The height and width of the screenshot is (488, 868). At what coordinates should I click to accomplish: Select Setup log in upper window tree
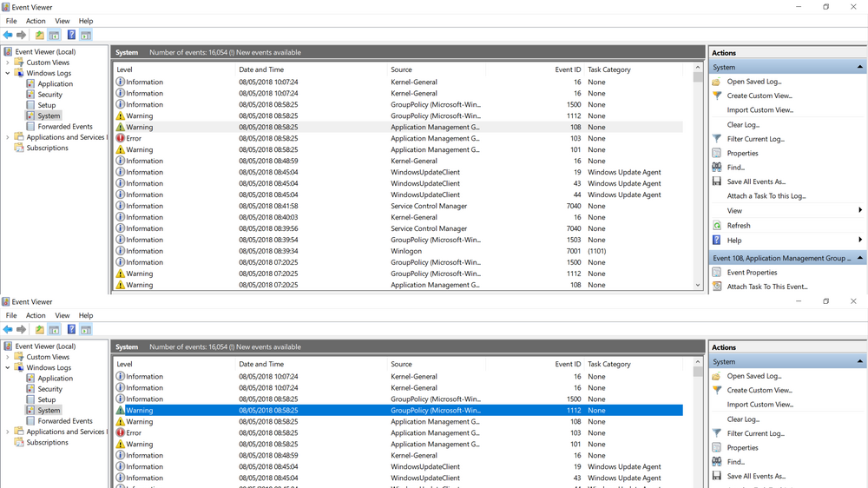(47, 105)
